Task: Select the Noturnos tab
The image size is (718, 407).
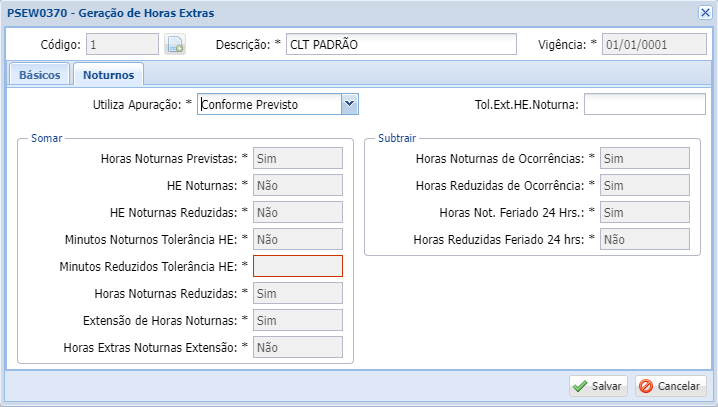Action: point(109,75)
